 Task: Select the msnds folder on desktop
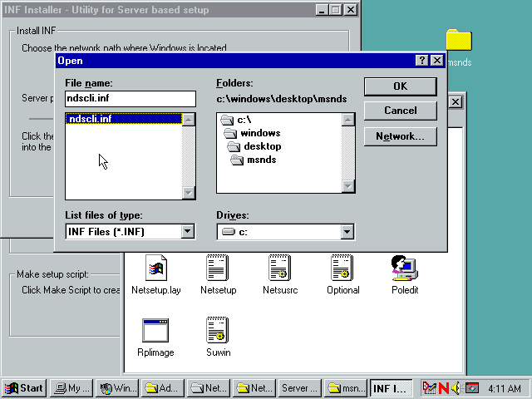[x=459, y=42]
